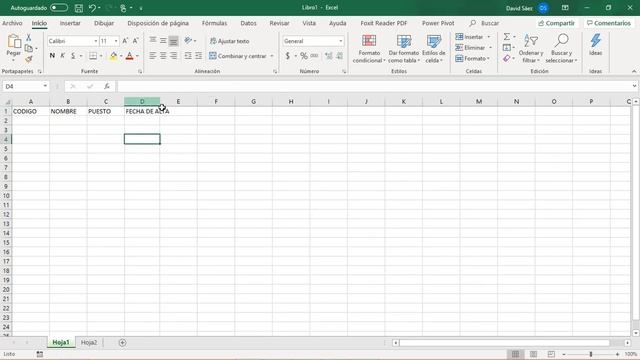Screen dimensions: 640x360
Task: Select align text left icon
Action: [152, 56]
